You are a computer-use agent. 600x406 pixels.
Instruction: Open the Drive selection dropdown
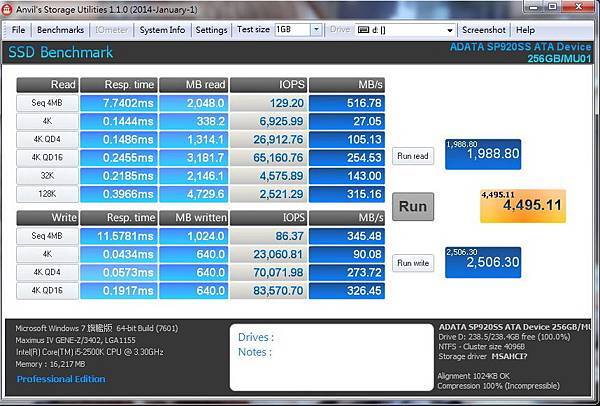(450, 30)
